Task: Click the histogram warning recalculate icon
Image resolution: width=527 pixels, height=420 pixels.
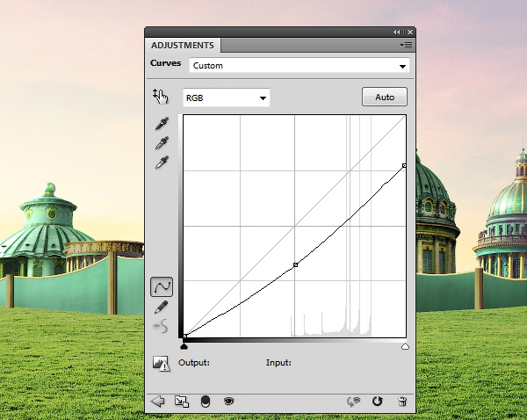Action: 162,364
